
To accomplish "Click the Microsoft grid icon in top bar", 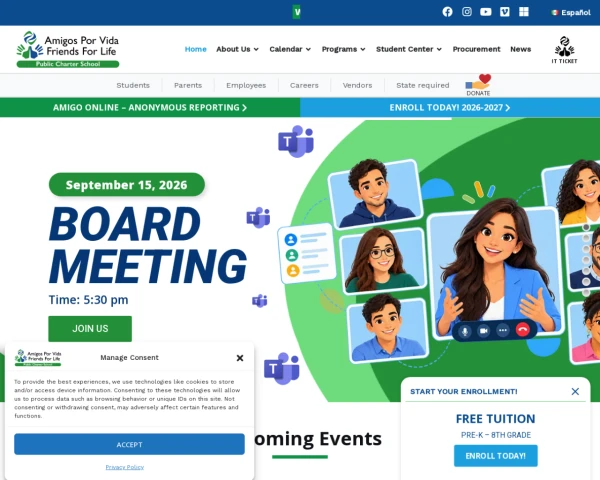I will click(524, 12).
